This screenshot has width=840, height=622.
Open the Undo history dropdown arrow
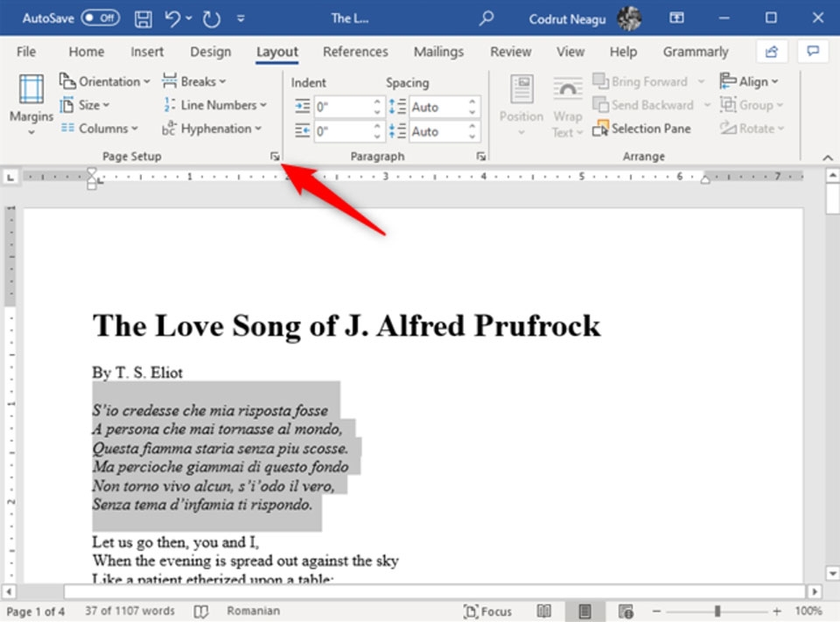tap(189, 18)
